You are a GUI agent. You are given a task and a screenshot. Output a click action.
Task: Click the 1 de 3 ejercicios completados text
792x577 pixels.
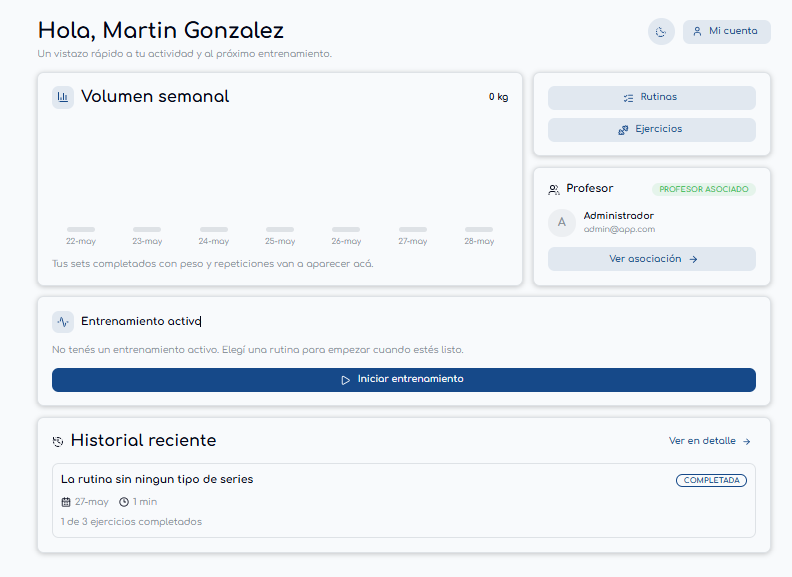click(x=131, y=521)
